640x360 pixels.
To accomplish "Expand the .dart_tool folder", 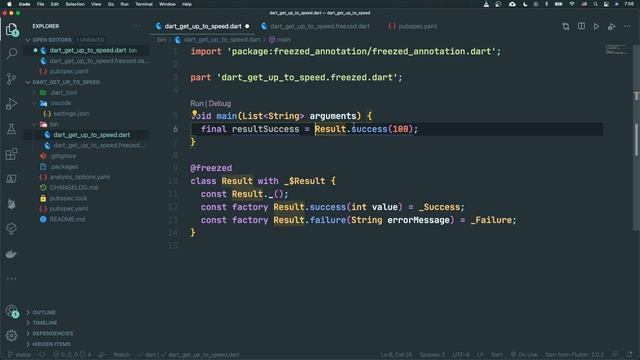I will [x=63, y=93].
